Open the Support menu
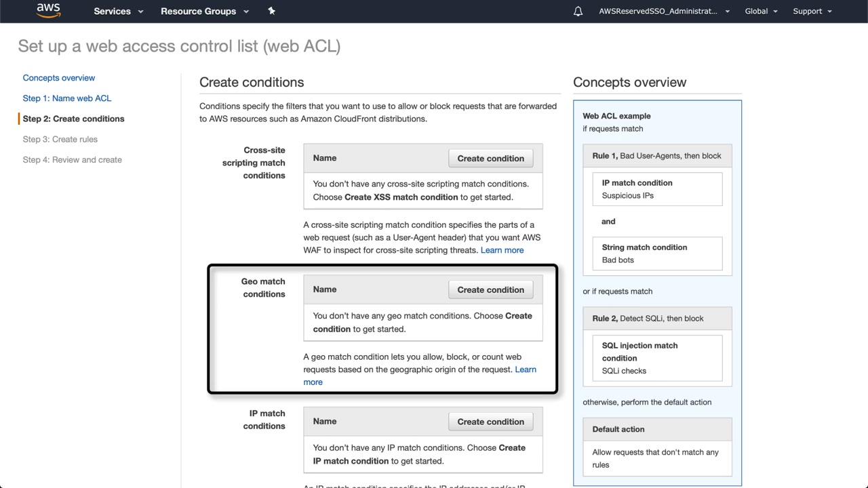Screen dimensions: 868x488 [812, 12]
